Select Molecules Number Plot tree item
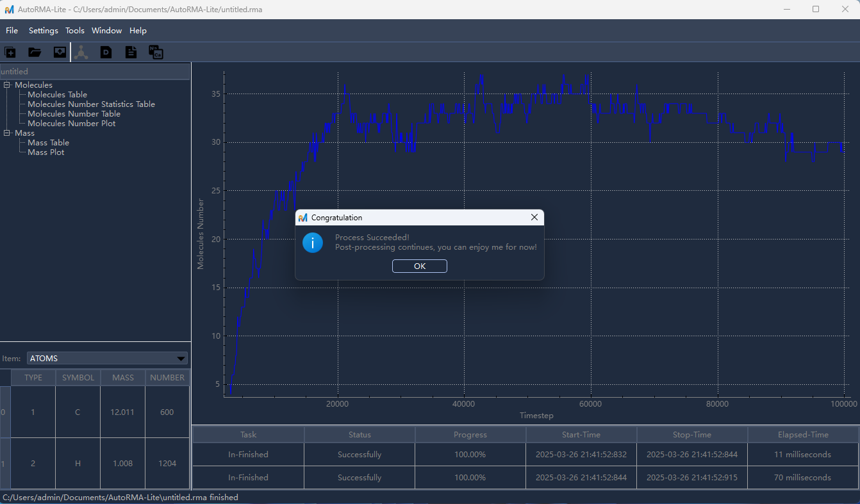860x504 pixels. 71,124
